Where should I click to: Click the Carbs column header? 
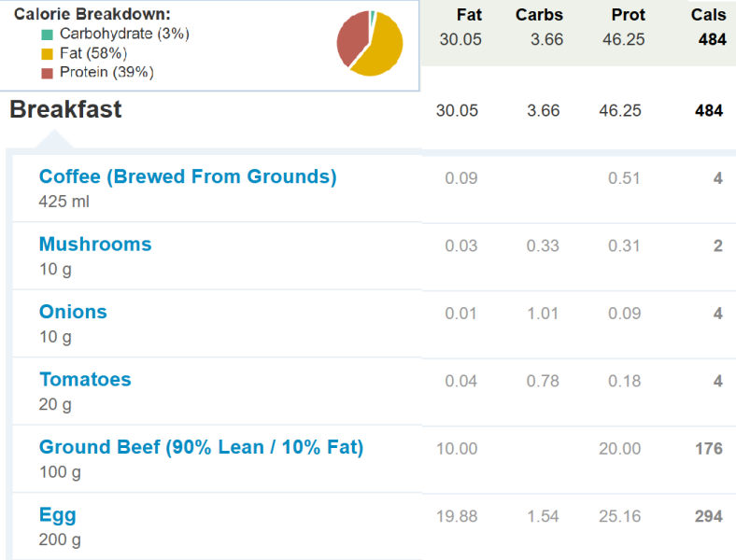tap(539, 15)
